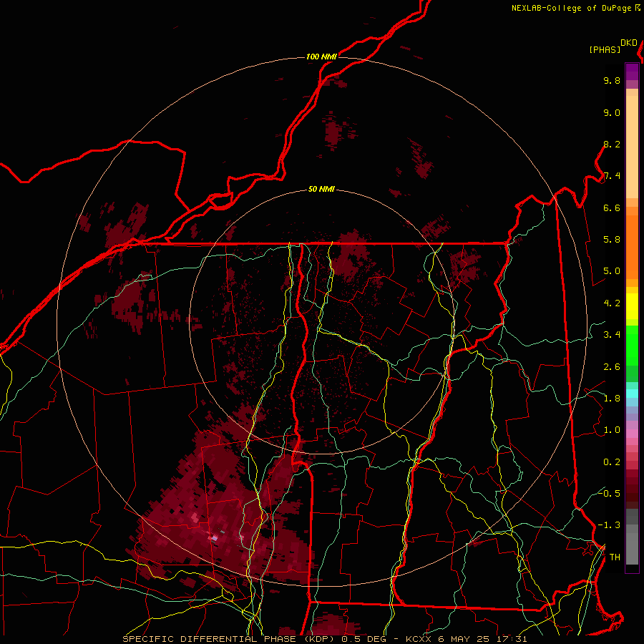Click the 4.2 value on the scale
The height and width of the screenshot is (644, 644).
point(612,303)
